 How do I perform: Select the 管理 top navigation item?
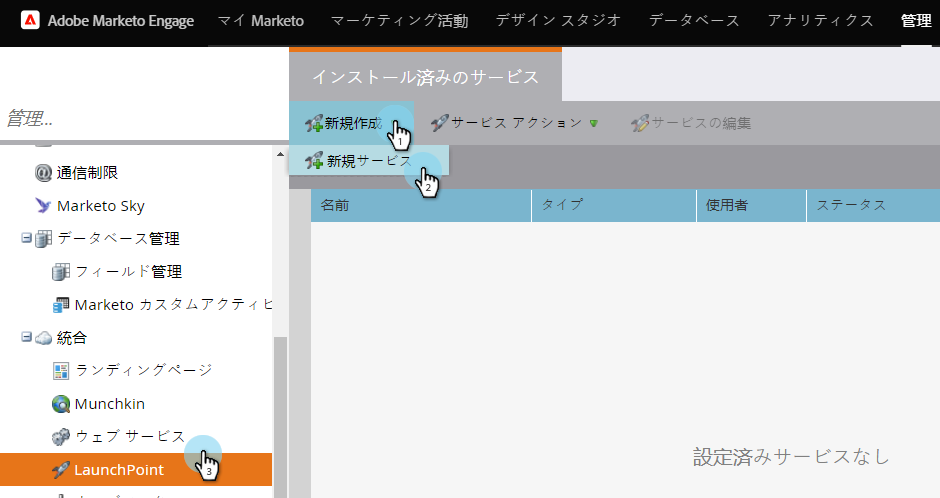(x=916, y=21)
